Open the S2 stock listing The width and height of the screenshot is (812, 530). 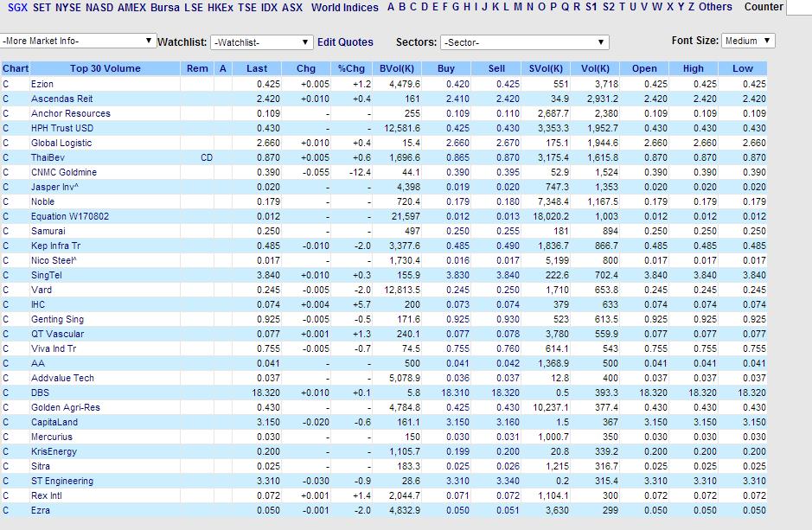tap(609, 7)
